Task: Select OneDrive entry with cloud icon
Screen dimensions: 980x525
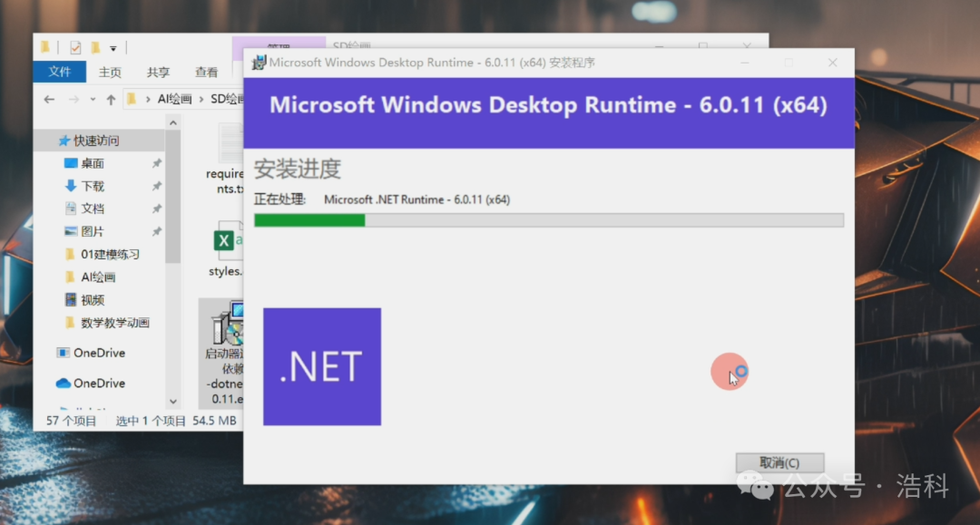Action: coord(100,384)
